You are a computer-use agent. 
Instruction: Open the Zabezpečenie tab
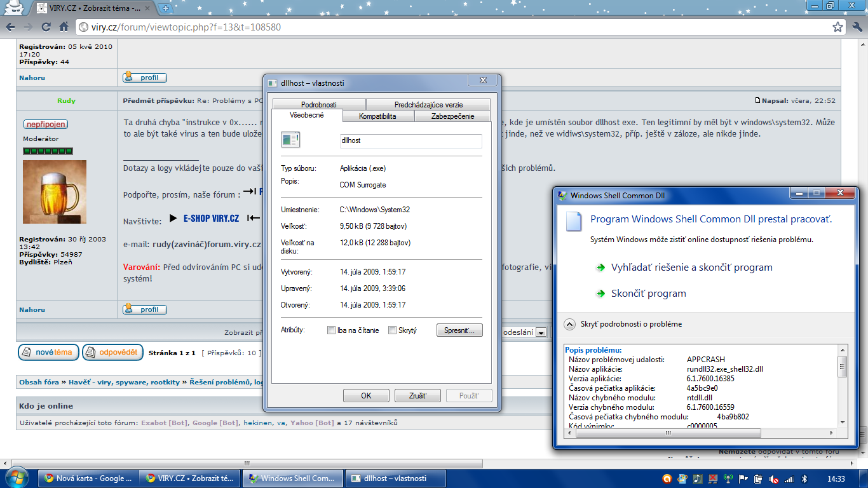pos(452,116)
